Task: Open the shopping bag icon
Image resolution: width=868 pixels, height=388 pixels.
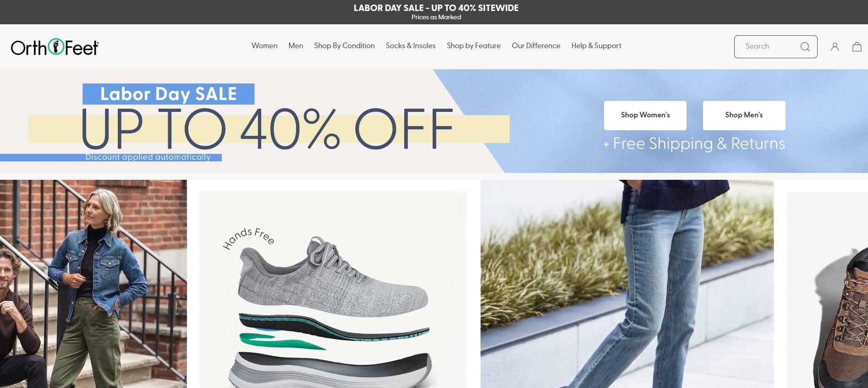Action: tap(857, 47)
